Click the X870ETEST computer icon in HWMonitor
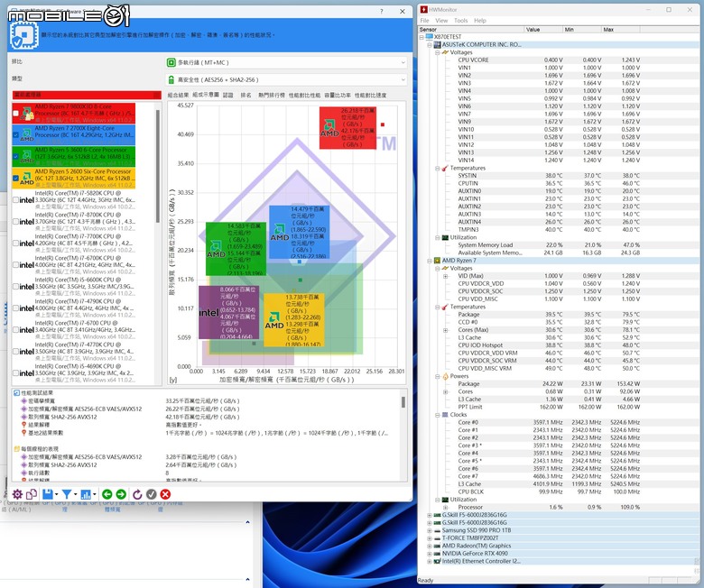The width and height of the screenshot is (704, 588). pyautogui.click(x=430, y=37)
